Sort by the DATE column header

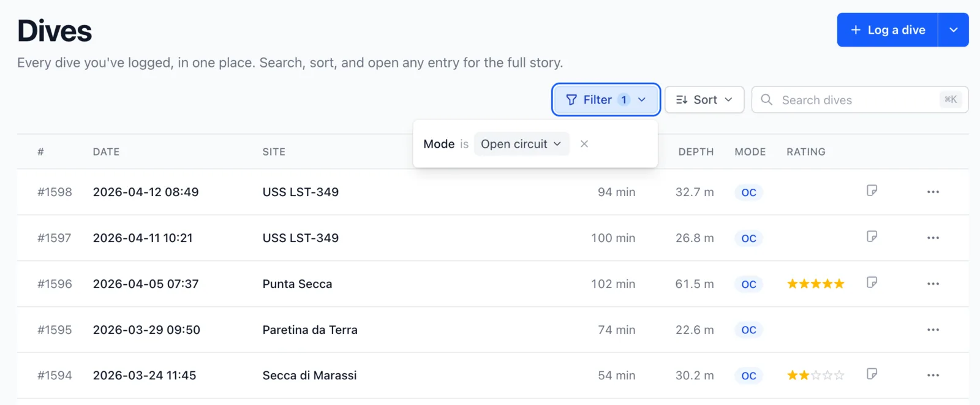click(106, 152)
